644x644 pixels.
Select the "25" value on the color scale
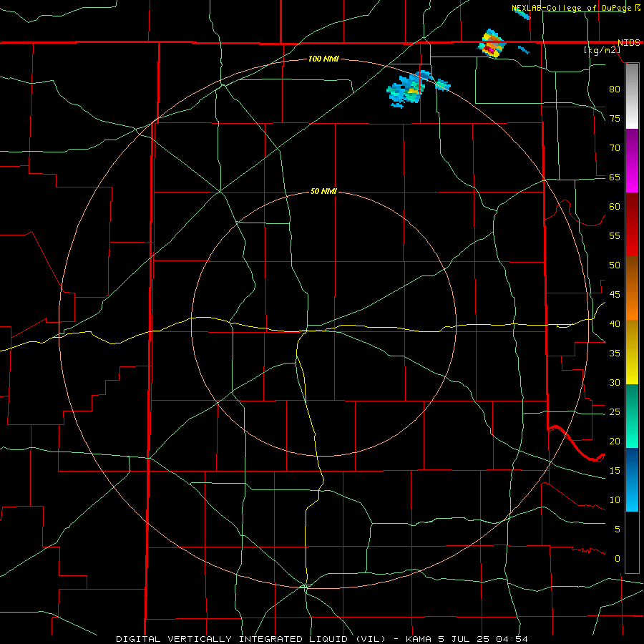click(615, 412)
